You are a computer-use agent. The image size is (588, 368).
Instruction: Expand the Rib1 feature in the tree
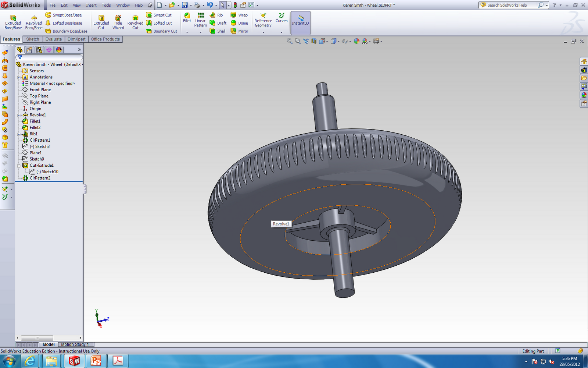(x=19, y=134)
